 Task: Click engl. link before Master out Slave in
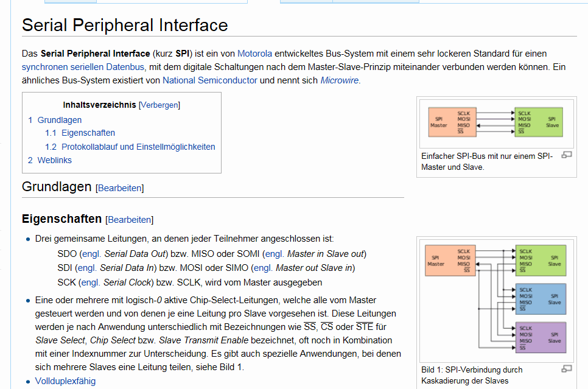pyautogui.click(x=263, y=268)
